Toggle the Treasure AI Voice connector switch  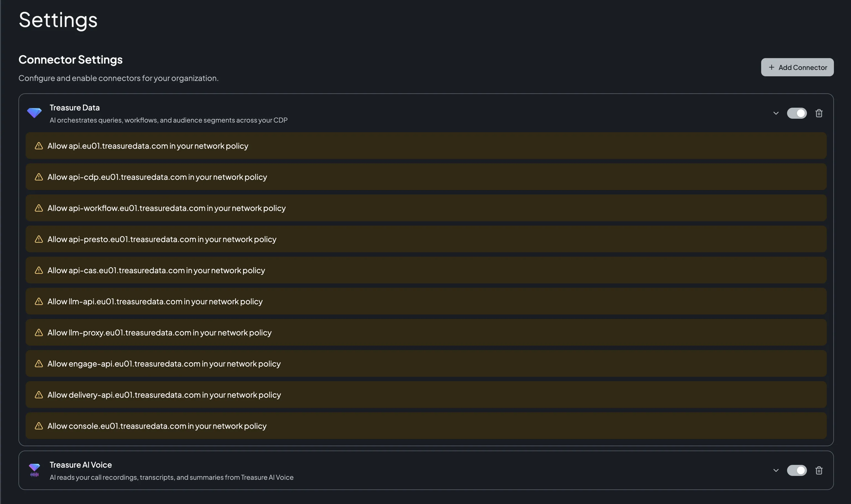(797, 470)
